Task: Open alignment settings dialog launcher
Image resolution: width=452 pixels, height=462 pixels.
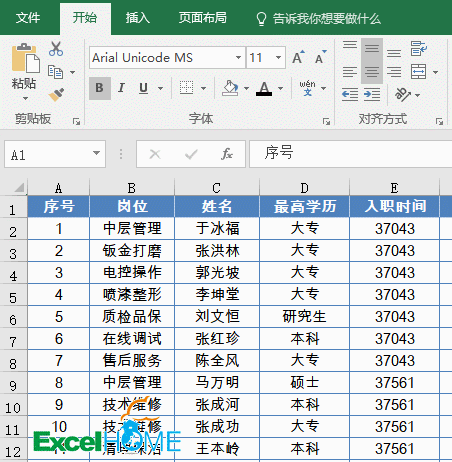Action: pos(439,122)
